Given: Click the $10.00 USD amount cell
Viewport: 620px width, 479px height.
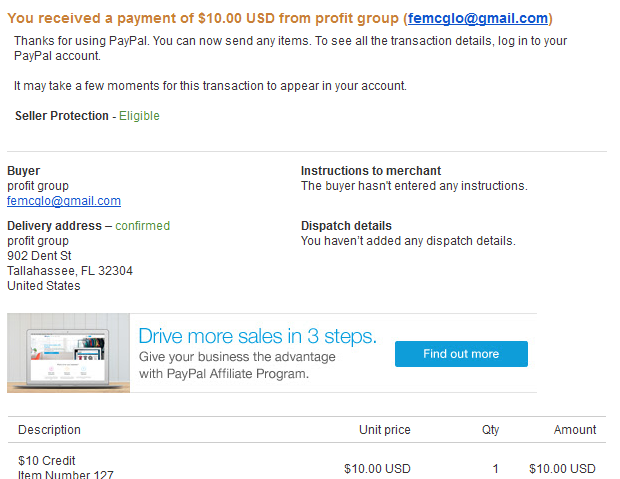Looking at the screenshot, I should coord(562,469).
